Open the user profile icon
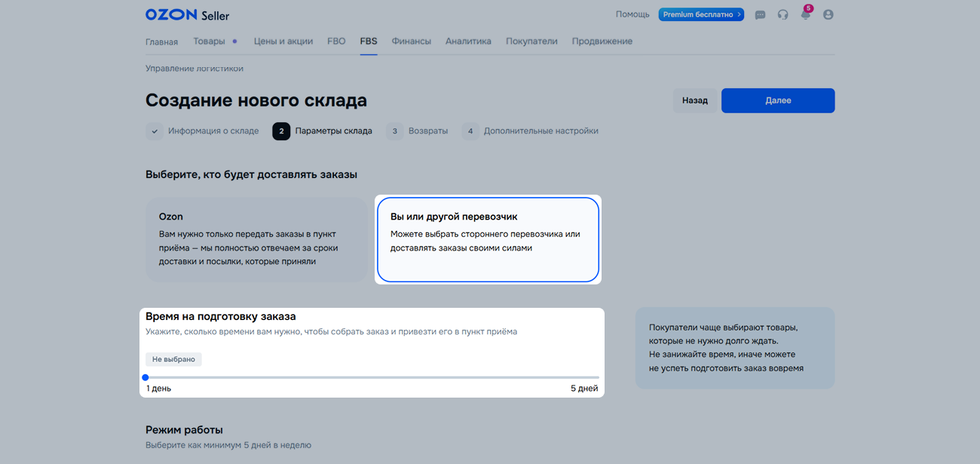The height and width of the screenshot is (464, 980). click(828, 15)
